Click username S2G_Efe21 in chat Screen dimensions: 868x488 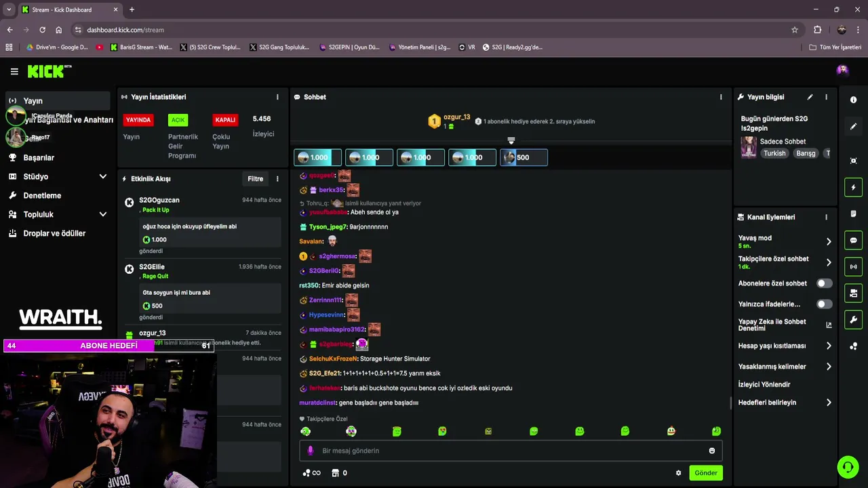point(325,373)
